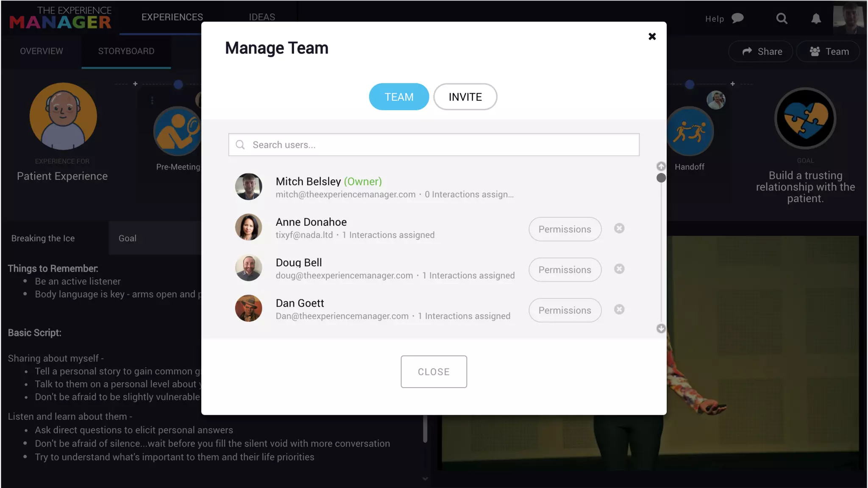Click the scroll down arrow in team list
868x488 pixels.
pyautogui.click(x=661, y=329)
